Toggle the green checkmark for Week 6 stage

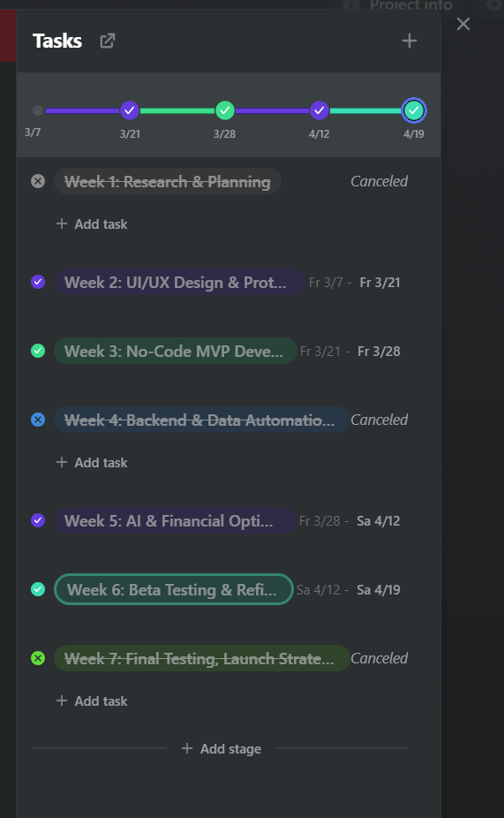point(38,589)
